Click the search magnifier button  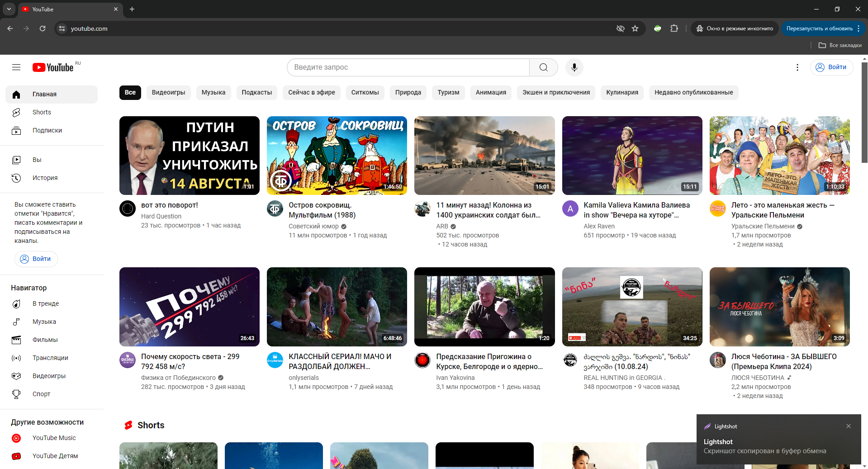(543, 67)
